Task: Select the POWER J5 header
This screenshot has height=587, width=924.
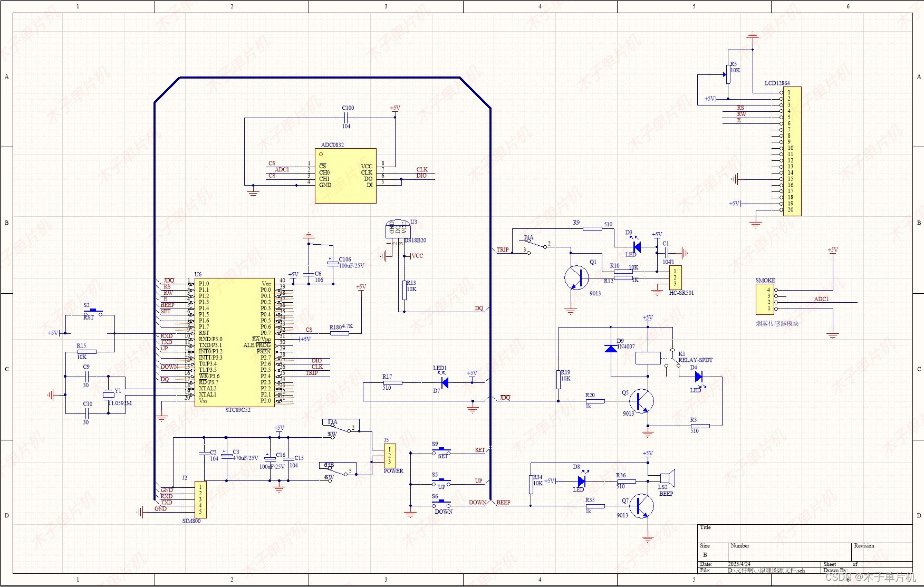Action: click(390, 456)
